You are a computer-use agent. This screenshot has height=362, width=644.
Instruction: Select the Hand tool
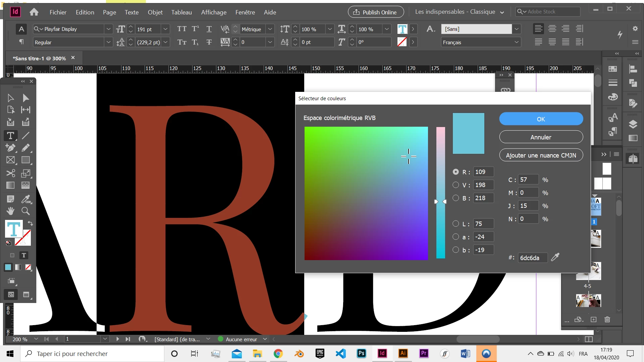click(x=10, y=211)
